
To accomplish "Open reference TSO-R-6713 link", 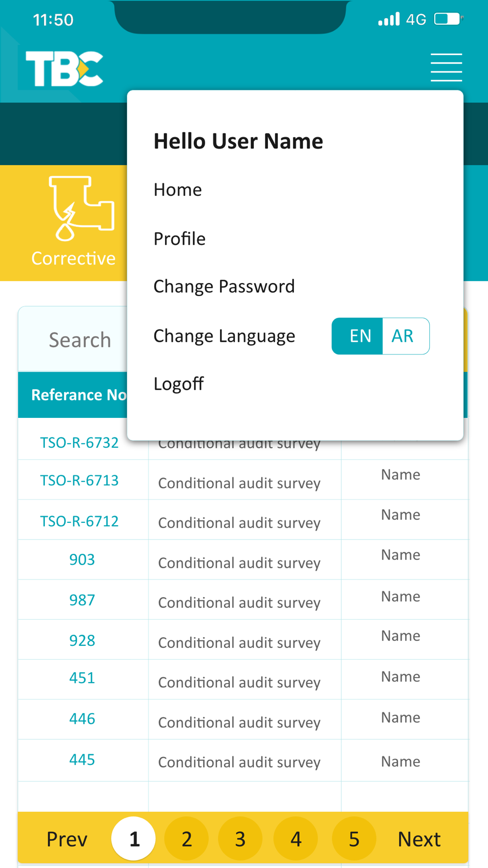I will pos(79,480).
